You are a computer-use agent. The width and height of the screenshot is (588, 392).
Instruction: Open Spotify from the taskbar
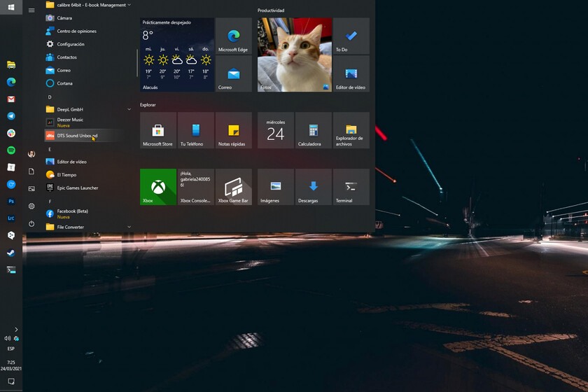pyautogui.click(x=11, y=150)
